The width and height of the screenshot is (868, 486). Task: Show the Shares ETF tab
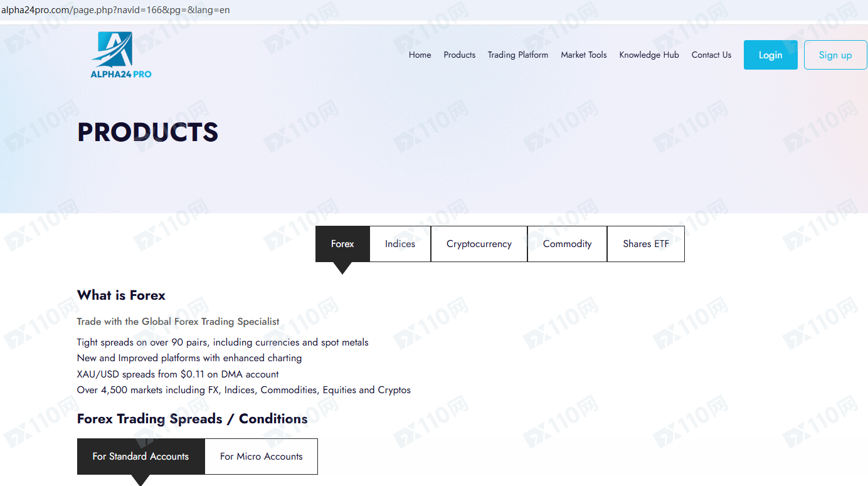(x=645, y=244)
